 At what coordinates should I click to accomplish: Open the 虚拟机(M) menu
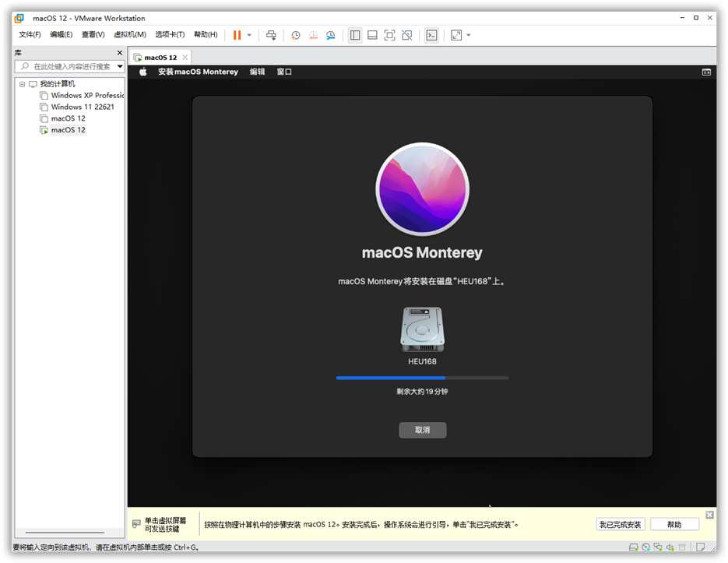pos(130,35)
